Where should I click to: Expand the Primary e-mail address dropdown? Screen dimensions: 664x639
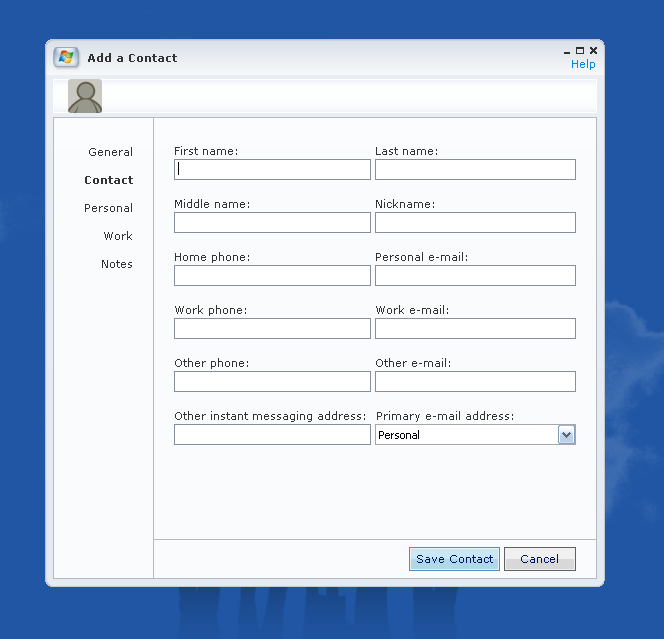coord(566,435)
